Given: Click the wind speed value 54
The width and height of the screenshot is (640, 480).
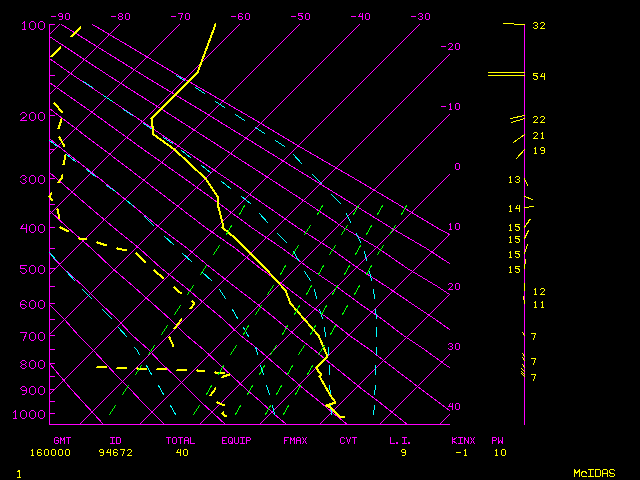Looking at the screenshot, I should pyautogui.click(x=538, y=76).
